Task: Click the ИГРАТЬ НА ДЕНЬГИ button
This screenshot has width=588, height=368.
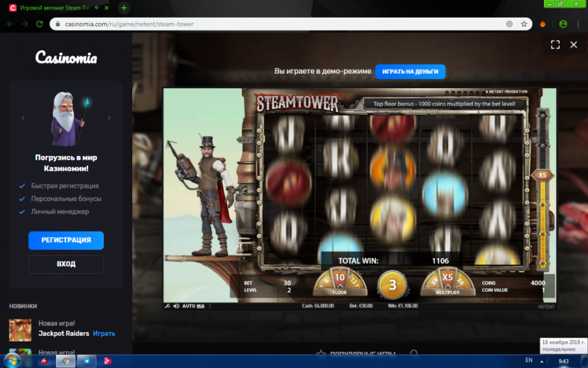Action: pyautogui.click(x=410, y=71)
